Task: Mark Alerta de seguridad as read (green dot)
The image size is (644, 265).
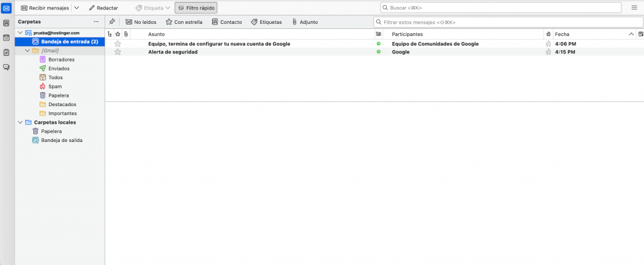Action: 378,51
